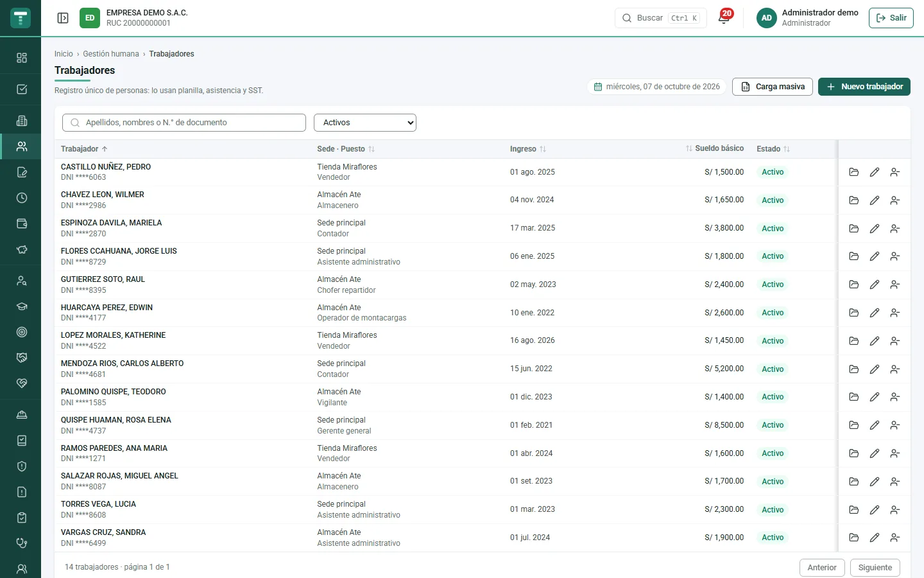
Task: Open the shield alert icon in sidebar
Action: coord(22,466)
